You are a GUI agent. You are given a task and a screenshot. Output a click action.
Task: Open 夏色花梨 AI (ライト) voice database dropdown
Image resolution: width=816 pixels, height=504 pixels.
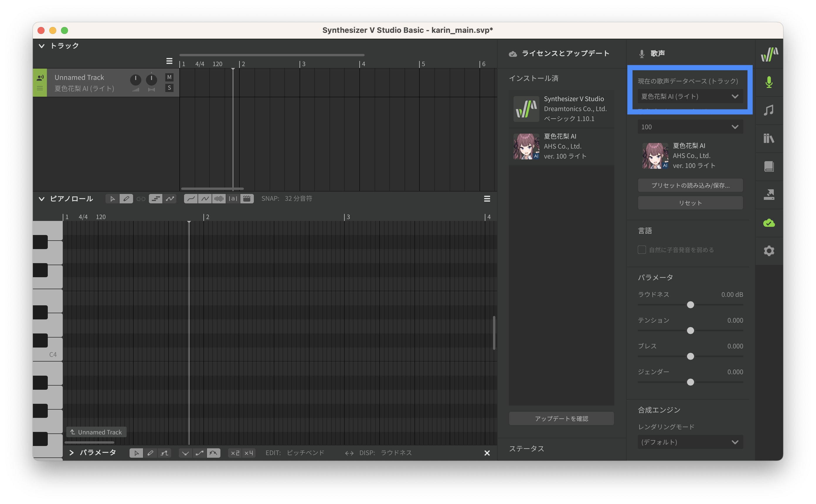(x=690, y=97)
